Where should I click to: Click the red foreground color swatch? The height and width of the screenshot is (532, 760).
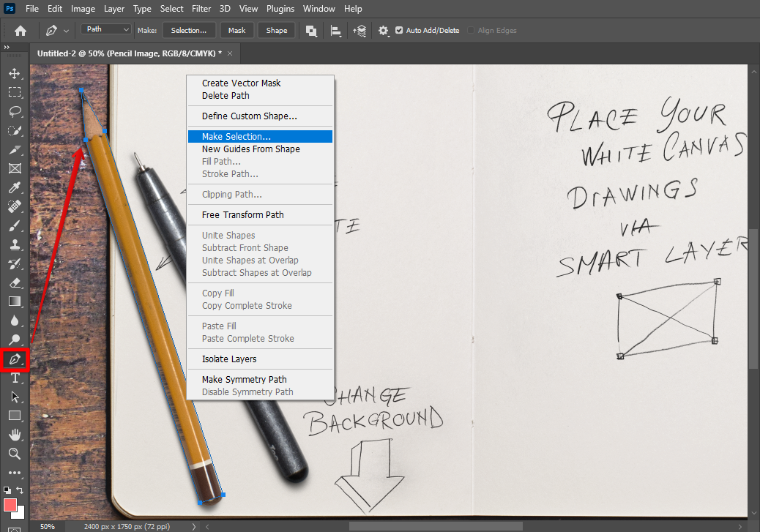(x=10, y=504)
